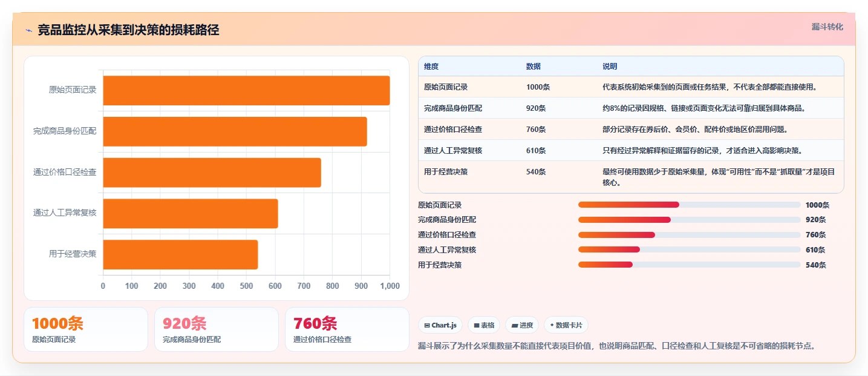Click the 通过价格口径检查 chart axis label

click(x=65, y=172)
